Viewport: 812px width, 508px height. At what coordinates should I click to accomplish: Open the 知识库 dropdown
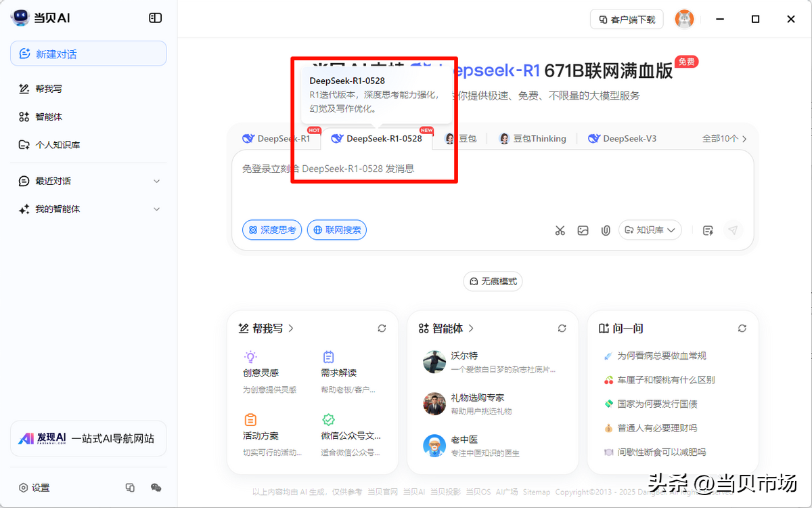(x=650, y=230)
